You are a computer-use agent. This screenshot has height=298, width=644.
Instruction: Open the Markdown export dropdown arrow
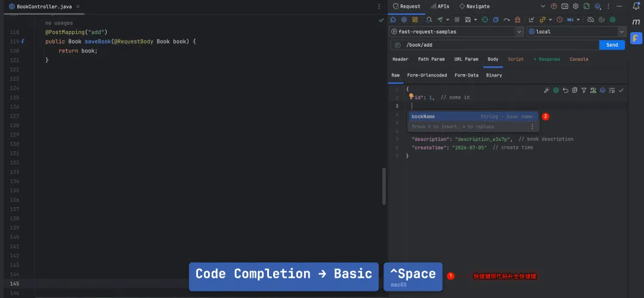click(x=578, y=20)
